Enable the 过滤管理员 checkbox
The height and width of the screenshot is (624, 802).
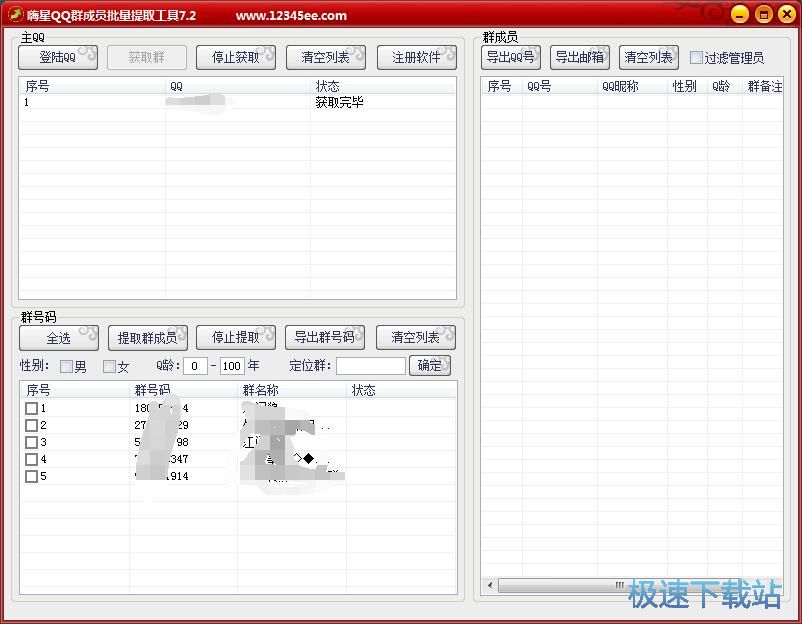click(x=696, y=57)
